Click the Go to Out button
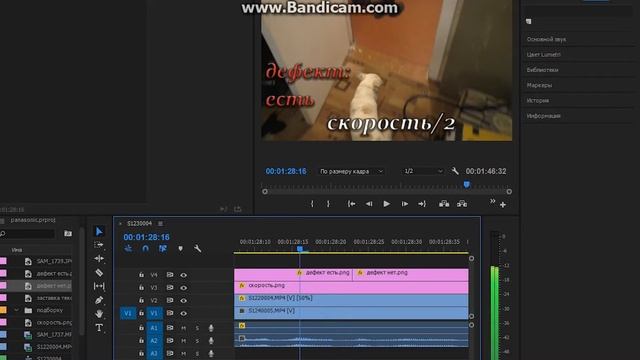The image size is (640, 360). [422, 204]
